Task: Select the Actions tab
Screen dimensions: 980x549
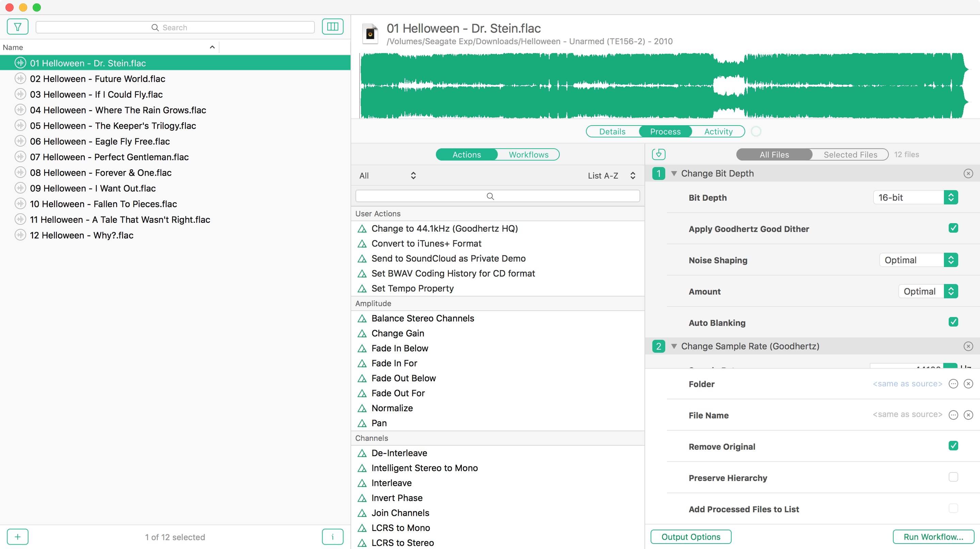Action: click(467, 155)
